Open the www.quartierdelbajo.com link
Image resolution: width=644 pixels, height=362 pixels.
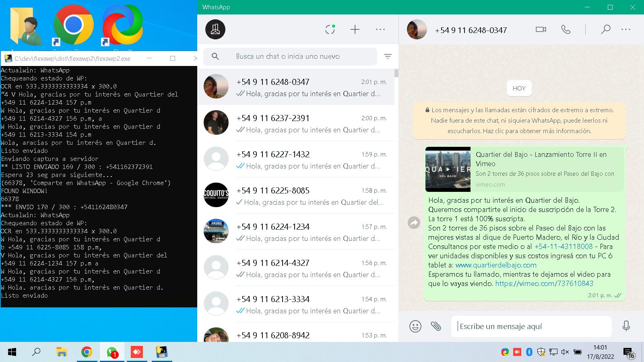[496, 265]
